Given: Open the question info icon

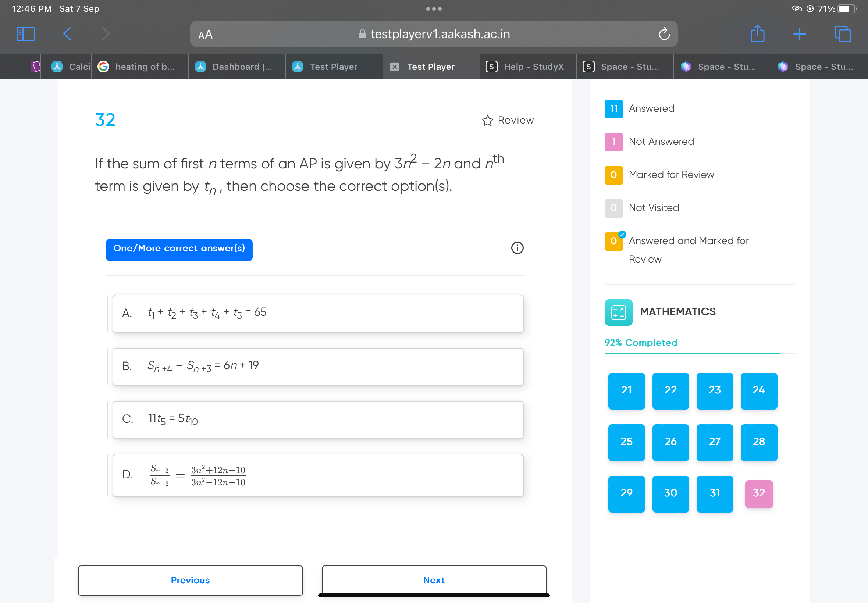Looking at the screenshot, I should coord(517,248).
